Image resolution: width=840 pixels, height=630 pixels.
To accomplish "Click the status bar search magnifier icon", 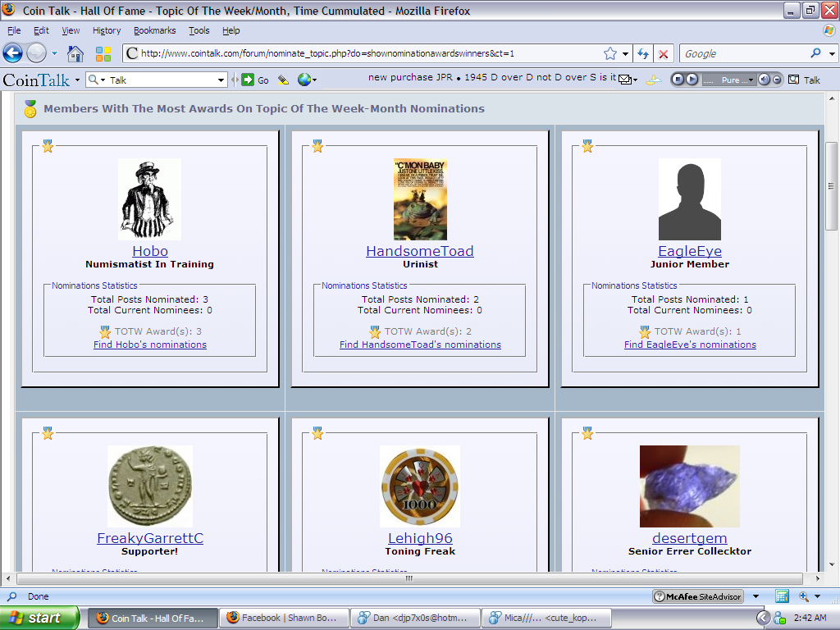I will pyautogui.click(x=11, y=596).
